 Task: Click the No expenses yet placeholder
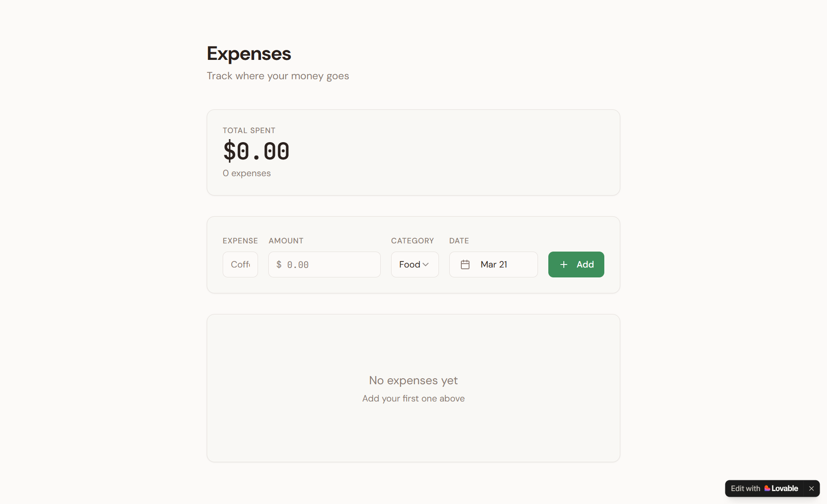pyautogui.click(x=413, y=380)
